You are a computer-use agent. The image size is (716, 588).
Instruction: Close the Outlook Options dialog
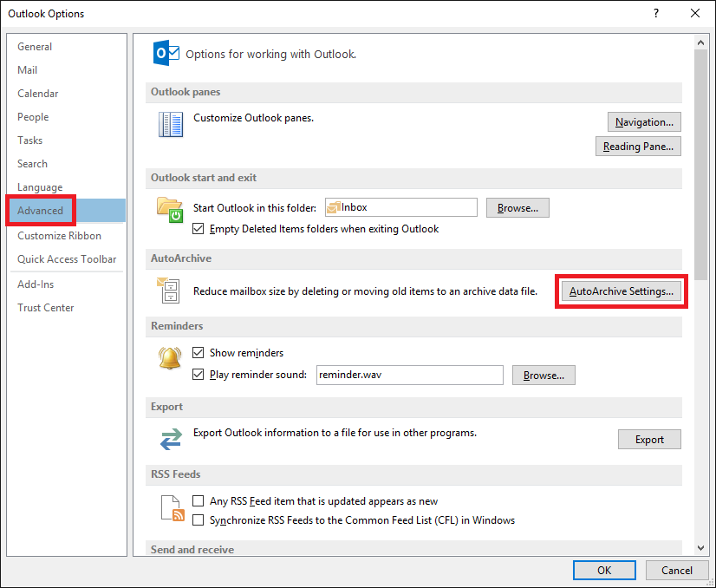[x=695, y=13]
